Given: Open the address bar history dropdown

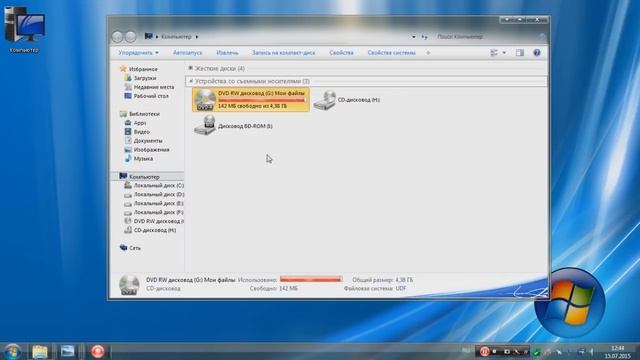Looking at the screenshot, I should coord(413,37).
